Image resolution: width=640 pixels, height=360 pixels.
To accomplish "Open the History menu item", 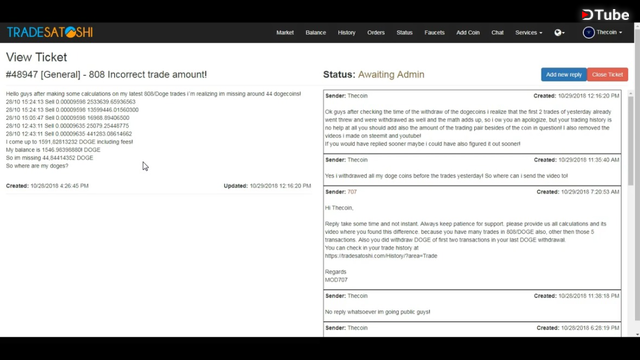I will [347, 33].
